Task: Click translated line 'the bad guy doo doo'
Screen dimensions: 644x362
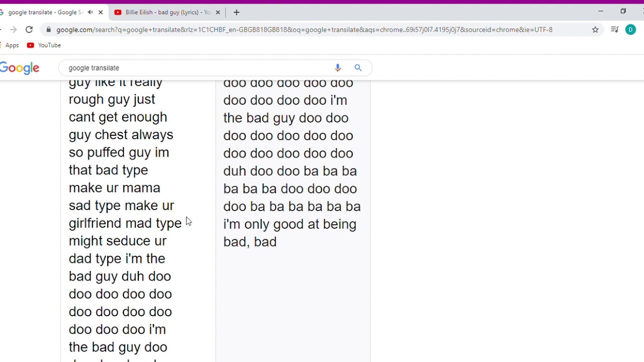Action: point(286,118)
